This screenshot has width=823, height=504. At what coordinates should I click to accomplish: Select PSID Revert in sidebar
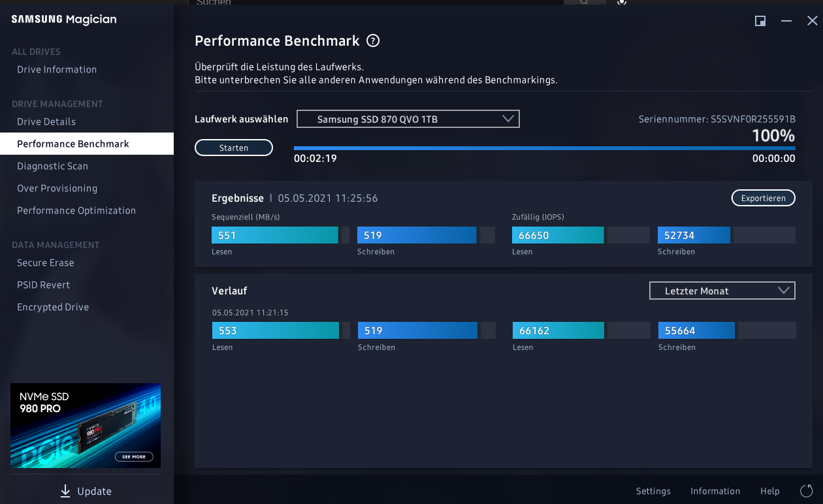click(x=43, y=285)
